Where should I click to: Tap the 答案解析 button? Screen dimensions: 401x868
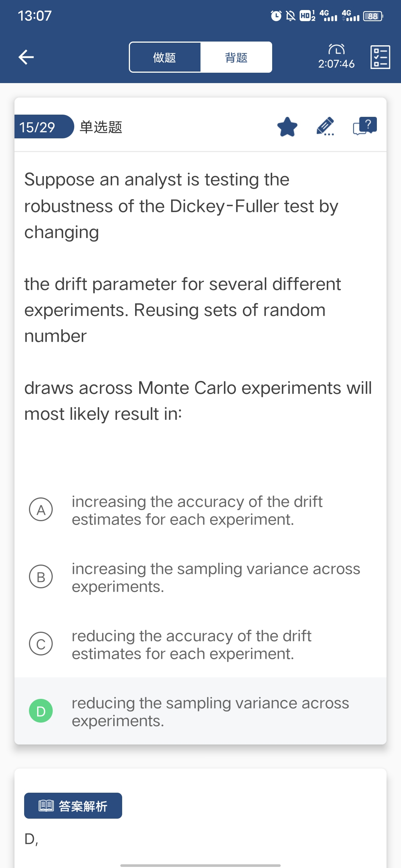click(x=73, y=806)
